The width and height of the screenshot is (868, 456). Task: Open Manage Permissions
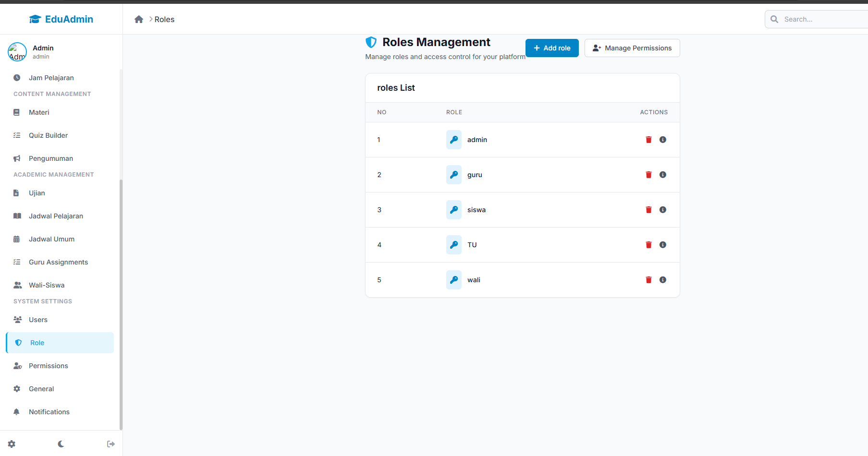tap(632, 48)
